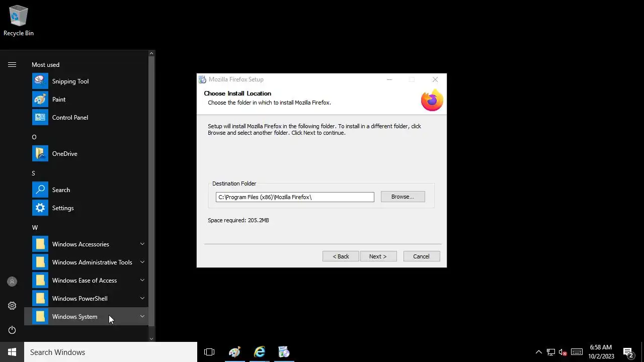The image size is (644, 362).
Task: Open OneDrive from the Start list
Action: pyautogui.click(x=86, y=154)
